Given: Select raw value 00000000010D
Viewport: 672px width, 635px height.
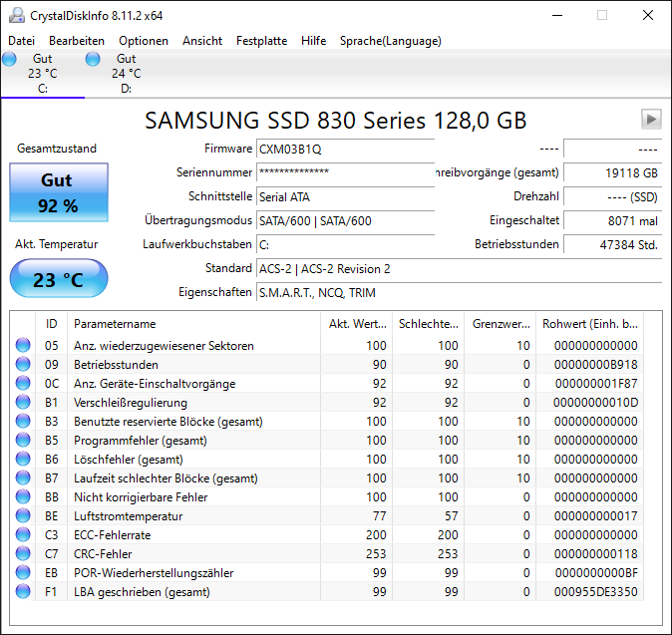Looking at the screenshot, I should [595, 403].
